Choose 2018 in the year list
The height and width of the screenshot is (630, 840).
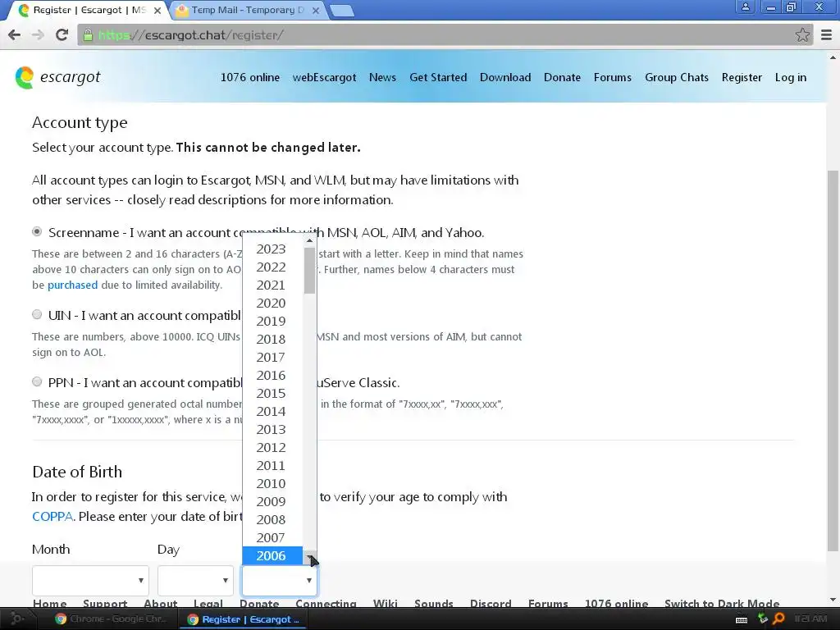[x=272, y=339]
